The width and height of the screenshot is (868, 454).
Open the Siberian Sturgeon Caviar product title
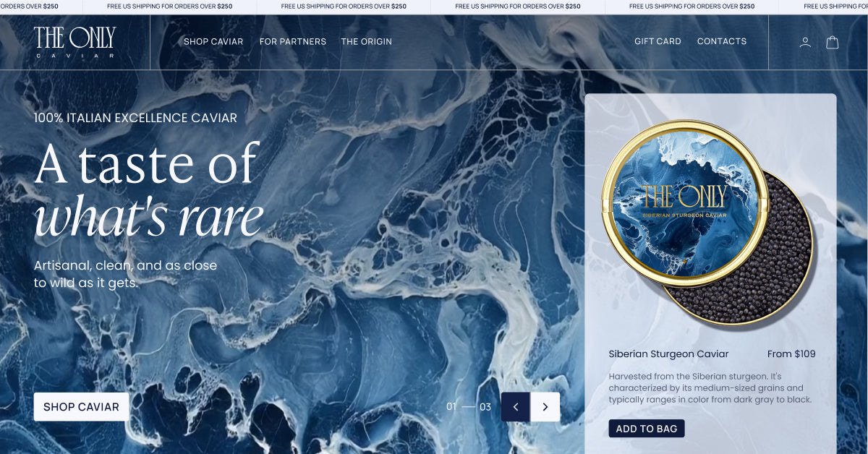[x=668, y=354]
